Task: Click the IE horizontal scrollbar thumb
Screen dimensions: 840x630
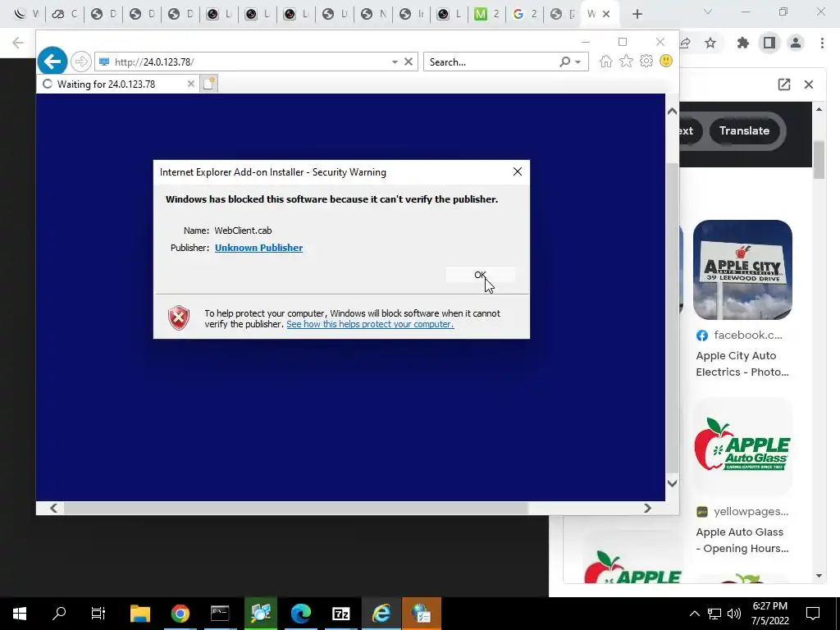Action: (x=295, y=508)
